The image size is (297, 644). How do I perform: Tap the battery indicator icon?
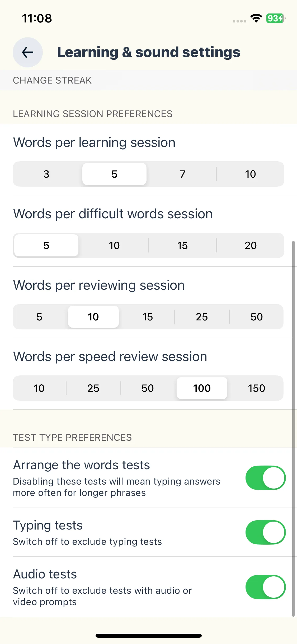coord(276,18)
